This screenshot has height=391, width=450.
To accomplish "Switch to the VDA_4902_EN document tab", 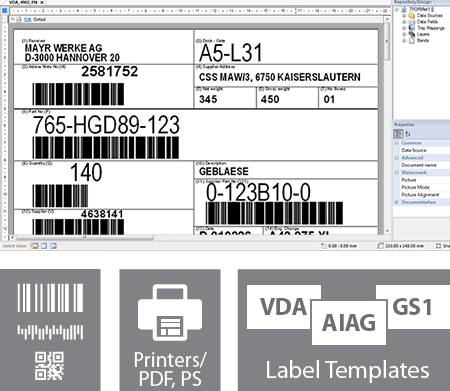I will pos(22,2).
